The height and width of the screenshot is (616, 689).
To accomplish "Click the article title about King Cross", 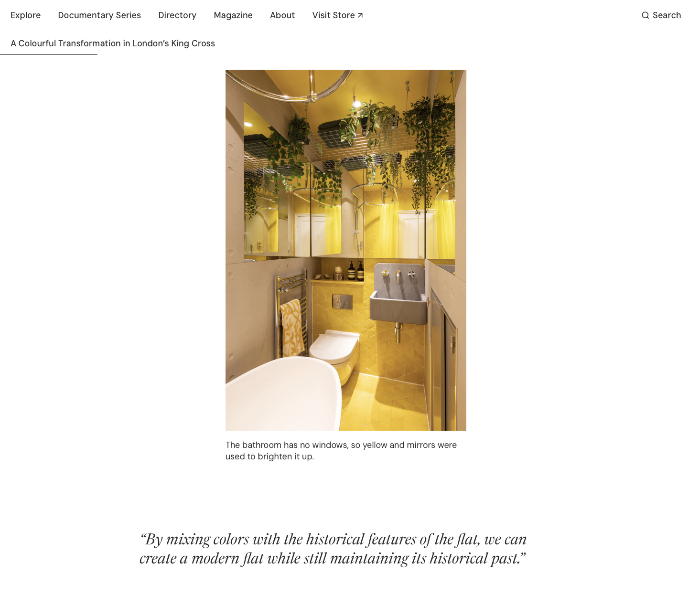I will click(113, 43).
